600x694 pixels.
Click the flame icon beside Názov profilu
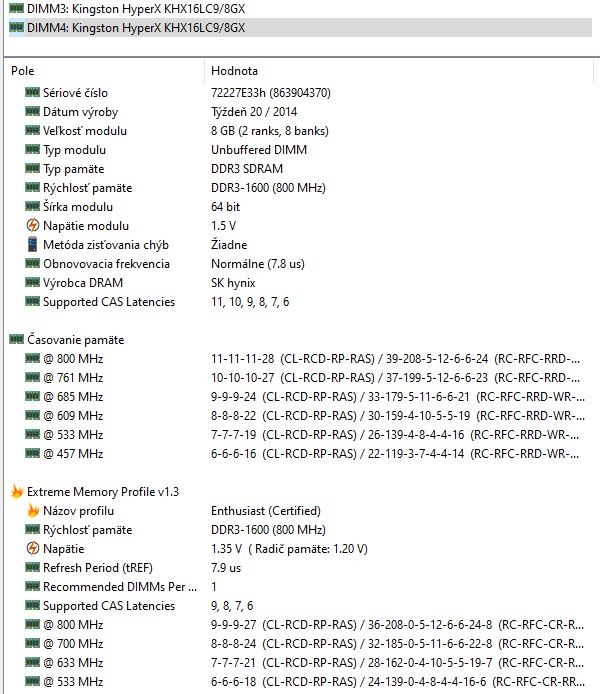[x=33, y=510]
